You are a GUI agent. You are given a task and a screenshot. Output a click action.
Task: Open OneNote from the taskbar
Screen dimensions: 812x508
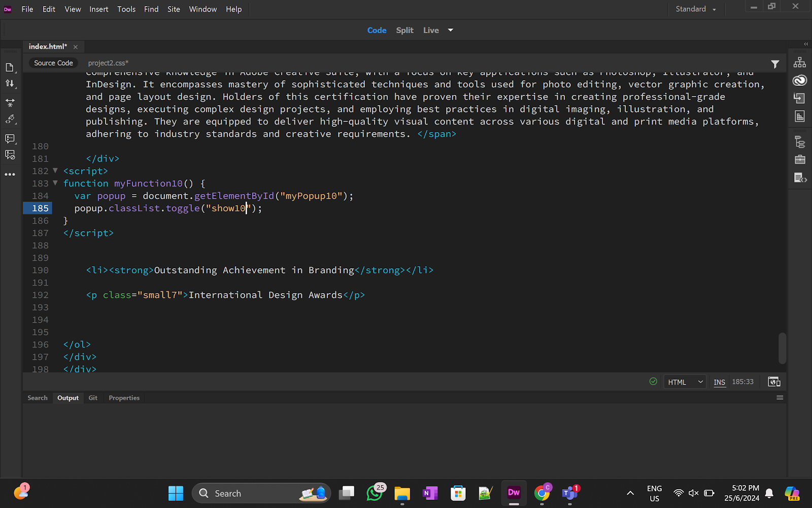point(430,493)
